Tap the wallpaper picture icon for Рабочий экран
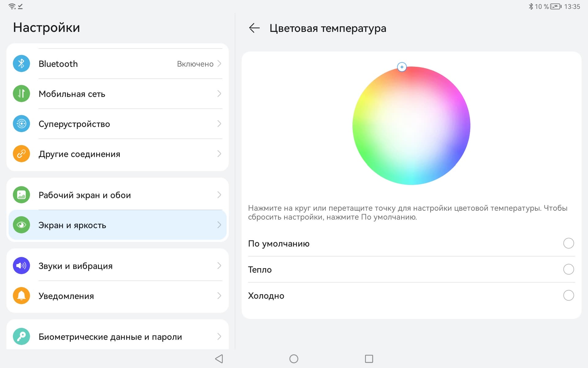Screen dimensions: 588x368 pos(21,195)
